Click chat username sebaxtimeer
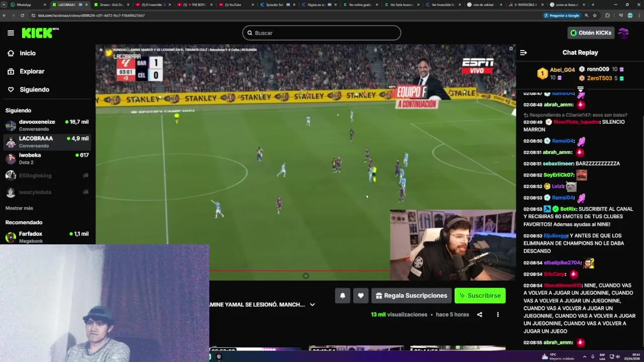Image resolution: width=644 pixels, height=362 pixels. click(x=558, y=164)
